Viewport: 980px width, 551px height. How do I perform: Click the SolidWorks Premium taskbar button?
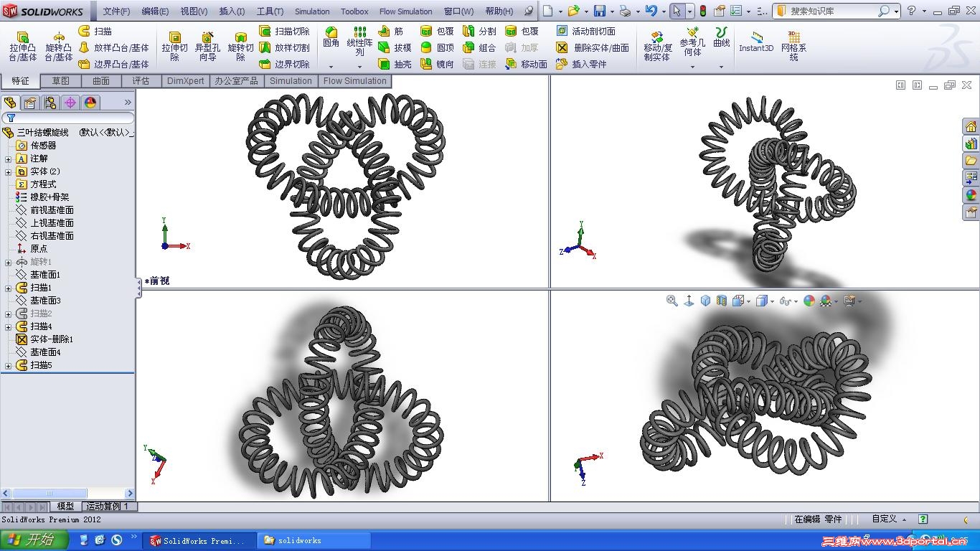pyautogui.click(x=199, y=540)
